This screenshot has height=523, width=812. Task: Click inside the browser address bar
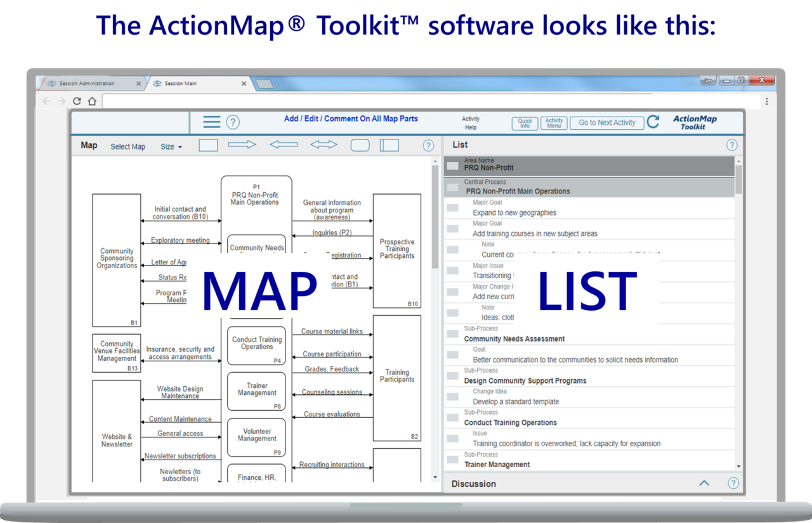(381, 101)
